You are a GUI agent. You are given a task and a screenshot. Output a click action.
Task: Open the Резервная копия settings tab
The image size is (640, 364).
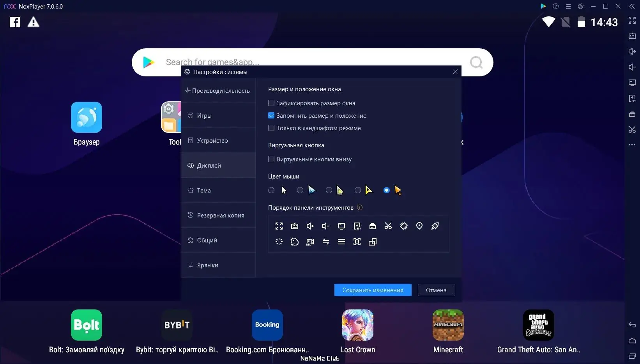pyautogui.click(x=218, y=215)
